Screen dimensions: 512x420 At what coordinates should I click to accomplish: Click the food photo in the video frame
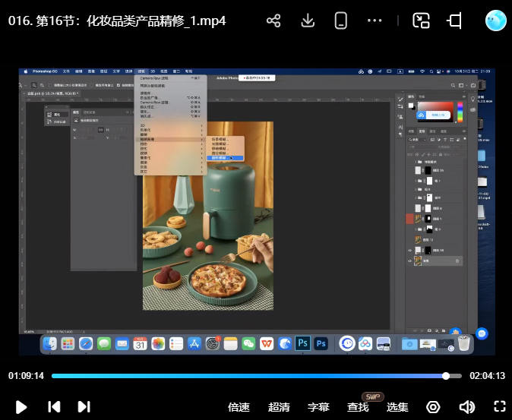pyautogui.click(x=207, y=228)
